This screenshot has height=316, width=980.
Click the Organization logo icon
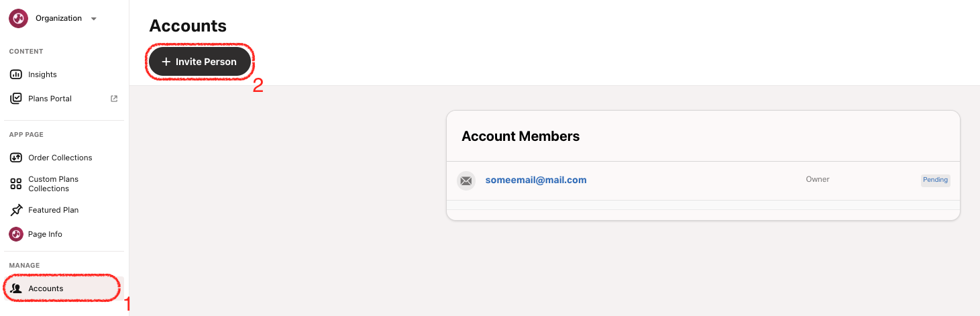[x=18, y=18]
